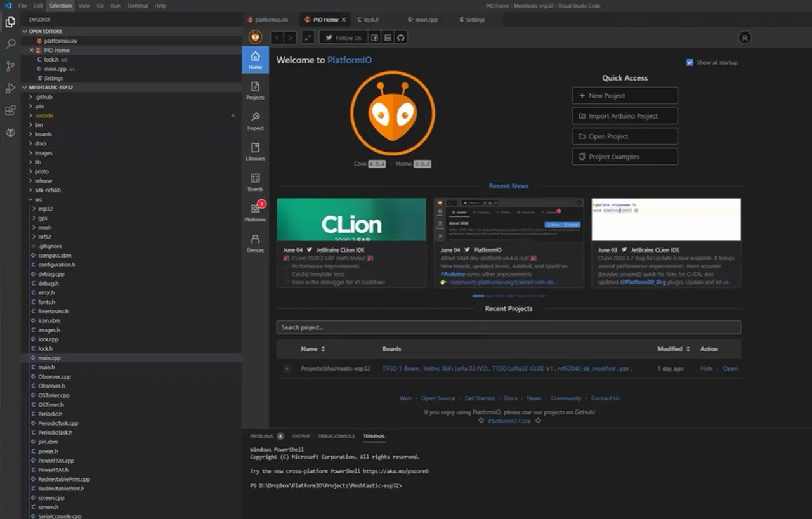Viewport: 812px width, 519px height.
Task: Open the CLion 2020.2 EAP news thumbnail
Action: 351,220
